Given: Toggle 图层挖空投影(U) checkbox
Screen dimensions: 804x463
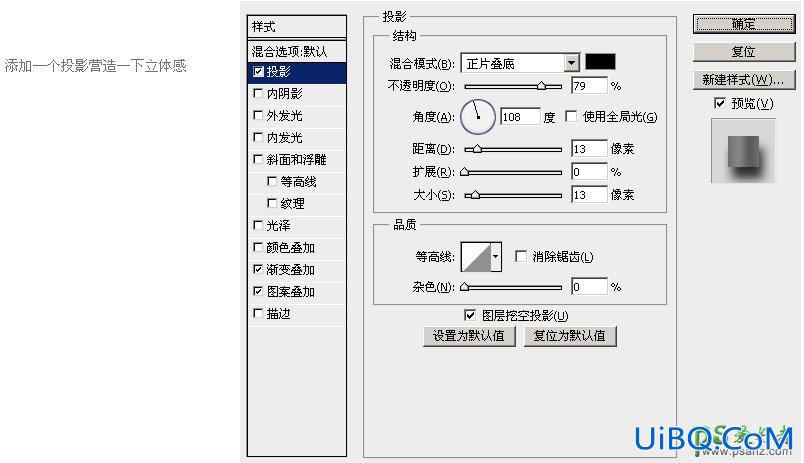Looking at the screenshot, I should tap(470, 315).
